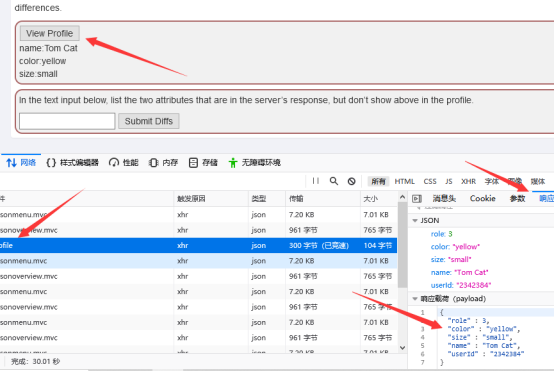Click the "userId" : "2342384" payload line
Viewport: 554px width, 371px height.
click(x=485, y=354)
